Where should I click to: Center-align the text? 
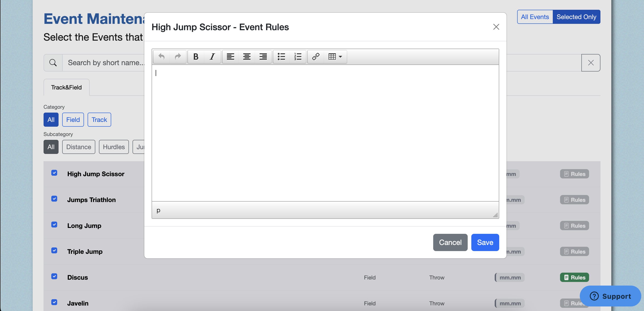tap(247, 57)
